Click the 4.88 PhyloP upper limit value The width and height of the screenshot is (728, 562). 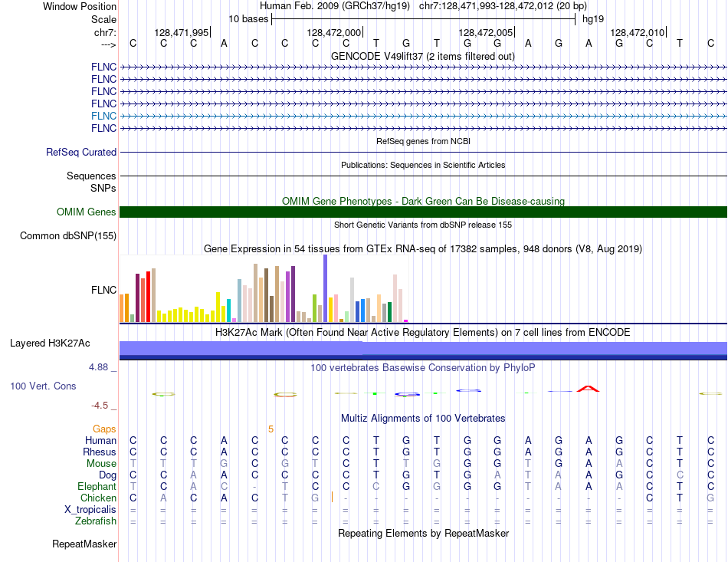pos(98,367)
